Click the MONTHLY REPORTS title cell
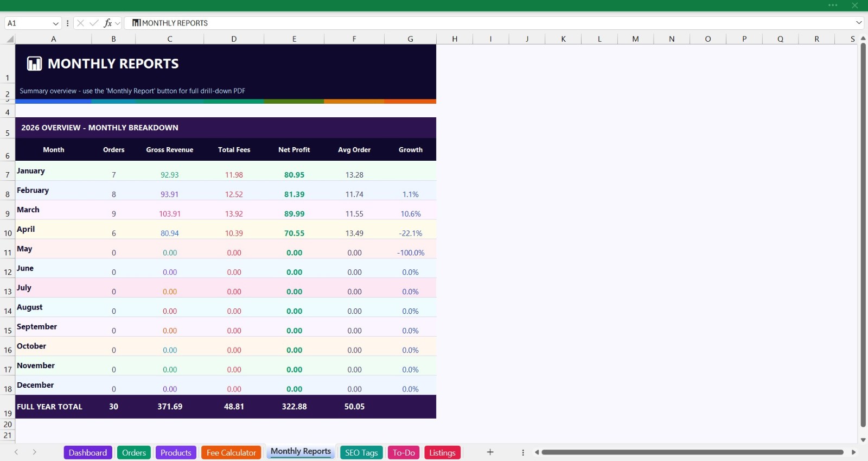 coord(226,64)
